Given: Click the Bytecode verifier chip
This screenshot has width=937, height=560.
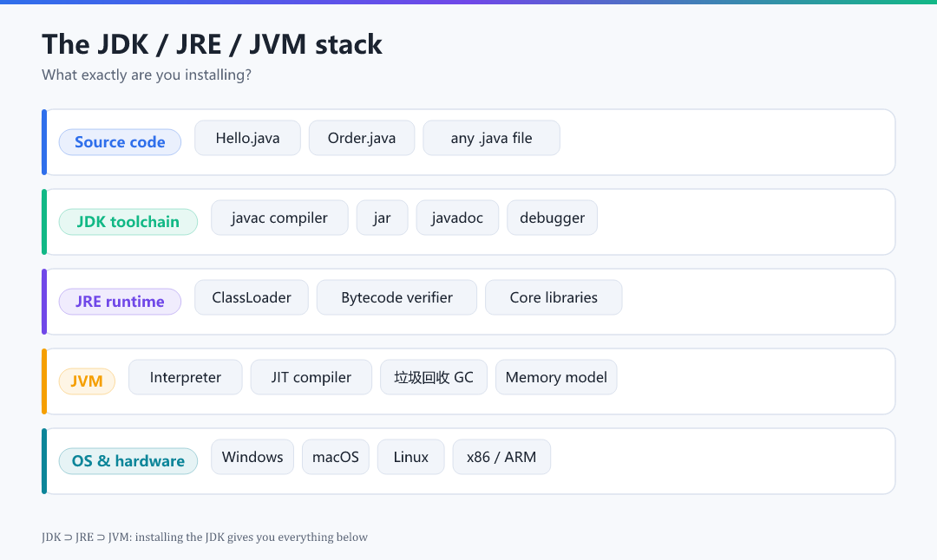Looking at the screenshot, I should [x=396, y=297].
